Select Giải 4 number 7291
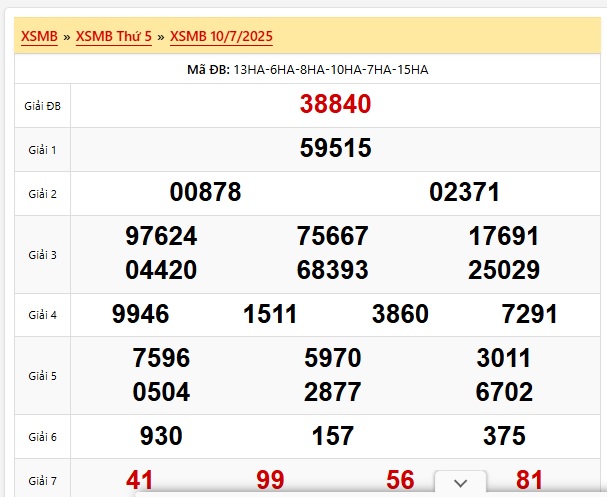Viewport: 607px width, 497px height. click(529, 314)
